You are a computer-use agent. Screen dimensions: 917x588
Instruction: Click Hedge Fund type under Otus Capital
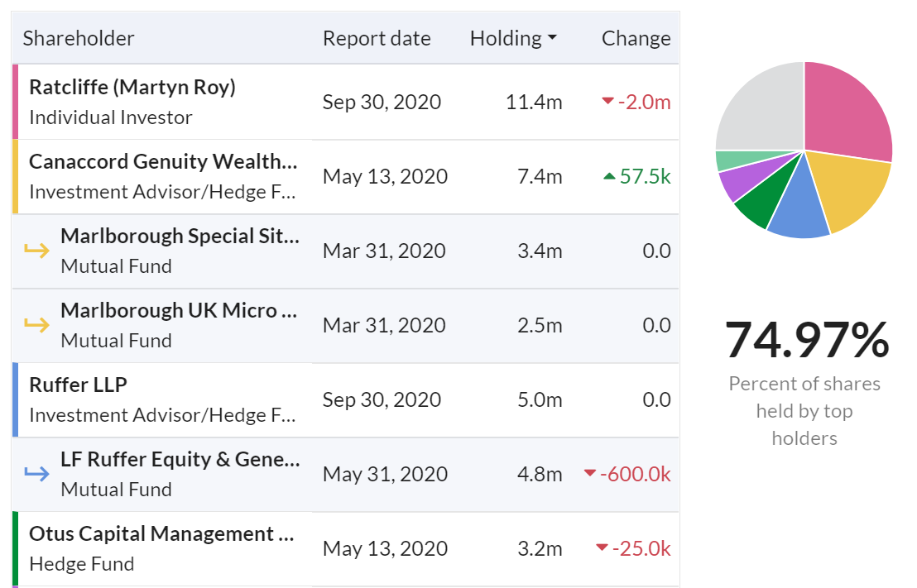coord(82,564)
